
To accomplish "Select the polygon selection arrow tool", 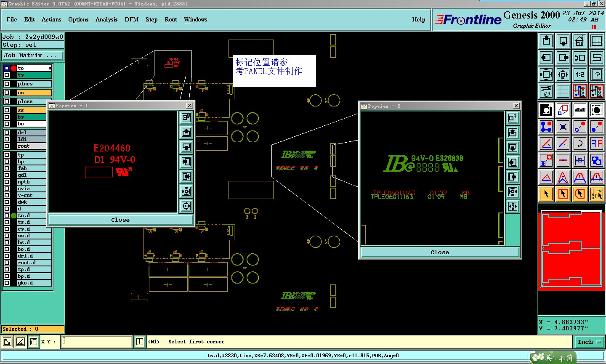I will click(x=580, y=194).
